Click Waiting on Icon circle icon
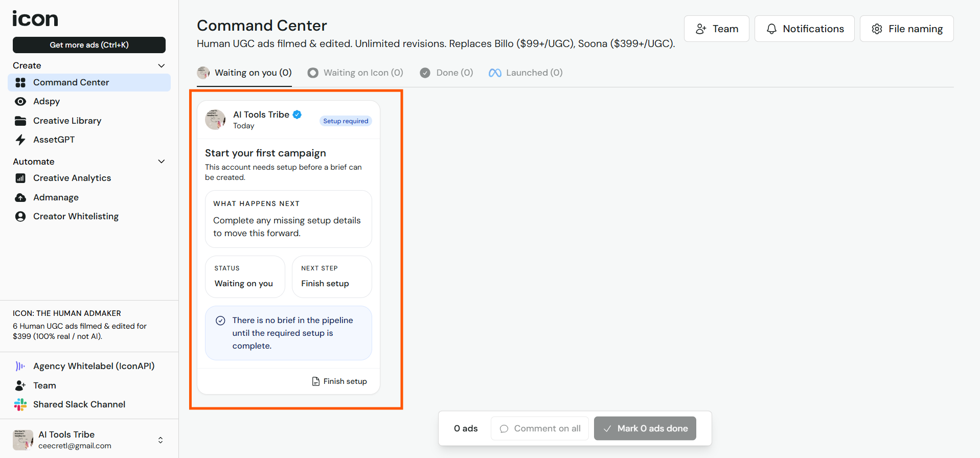 click(x=313, y=73)
